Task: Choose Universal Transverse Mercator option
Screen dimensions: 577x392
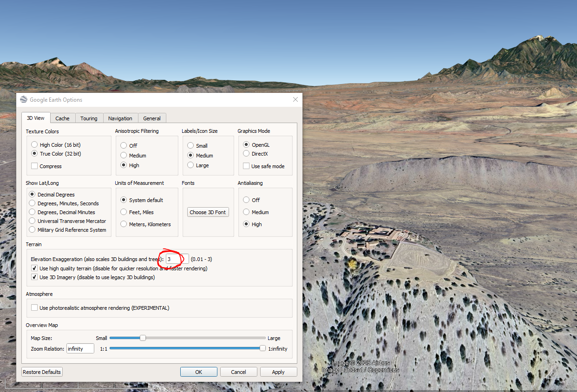Action: click(x=32, y=221)
